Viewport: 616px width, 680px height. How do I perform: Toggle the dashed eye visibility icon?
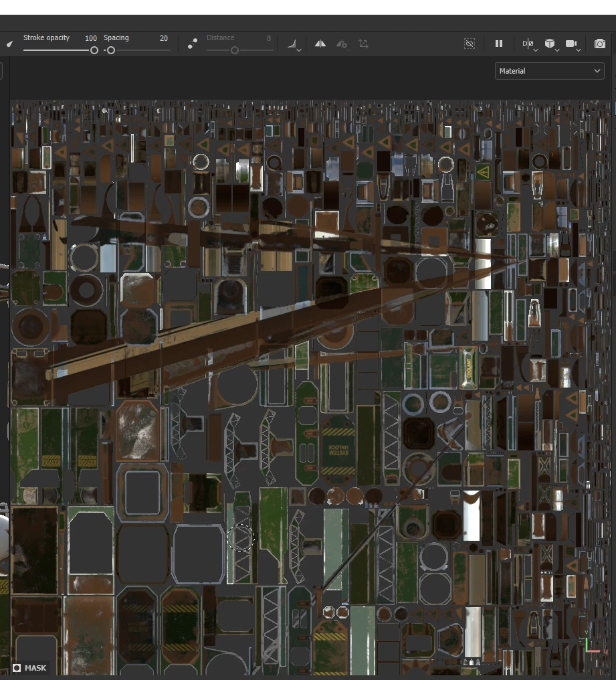coord(470,44)
